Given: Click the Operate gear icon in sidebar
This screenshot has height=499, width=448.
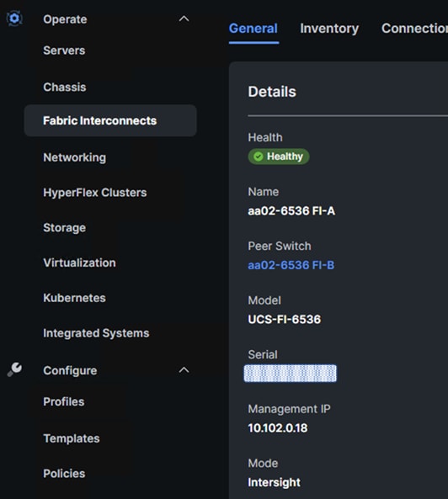Looking at the screenshot, I should point(14,19).
